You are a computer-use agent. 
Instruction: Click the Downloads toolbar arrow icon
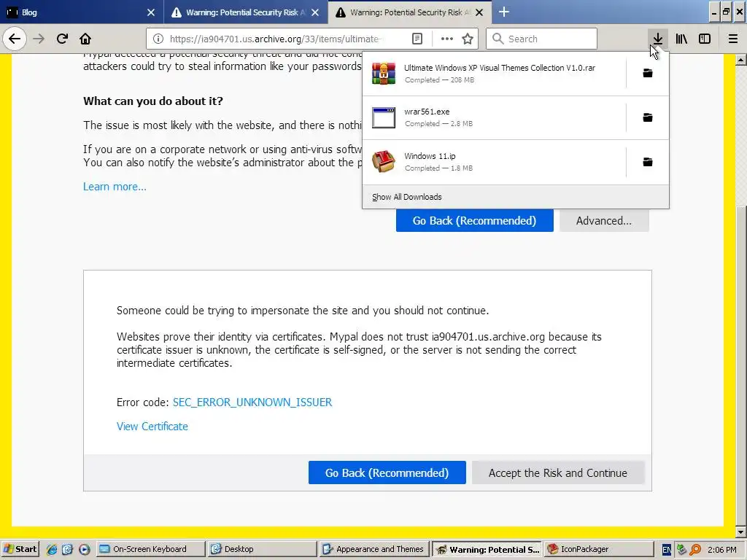click(657, 39)
